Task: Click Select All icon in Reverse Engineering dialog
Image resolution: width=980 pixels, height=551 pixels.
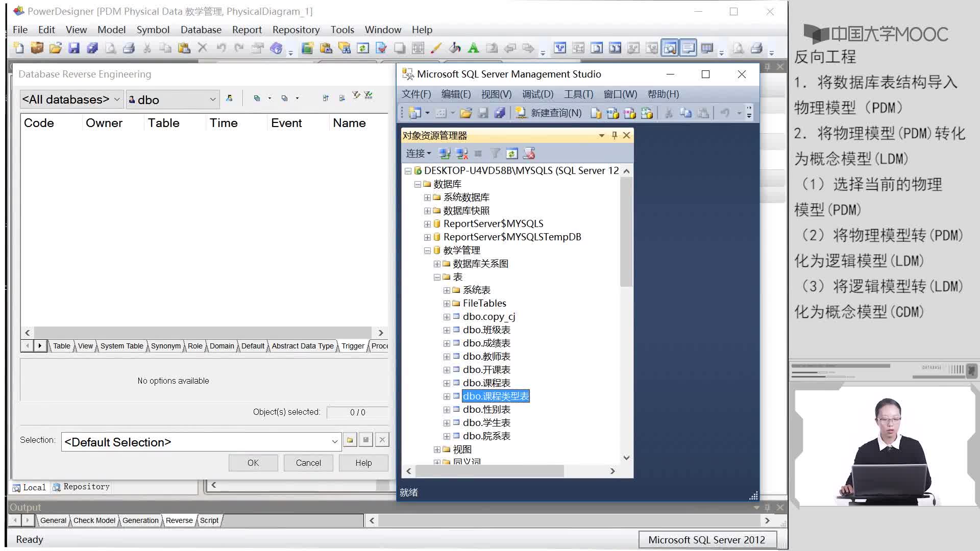Action: point(257,98)
